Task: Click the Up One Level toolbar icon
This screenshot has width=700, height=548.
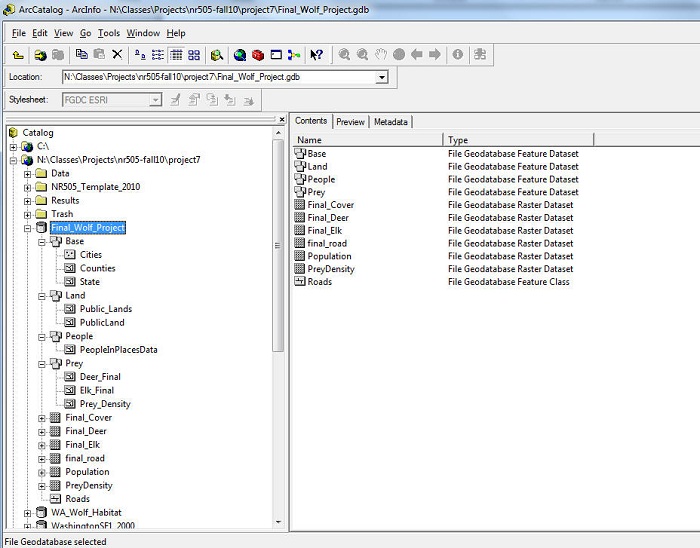Action: coord(18,55)
